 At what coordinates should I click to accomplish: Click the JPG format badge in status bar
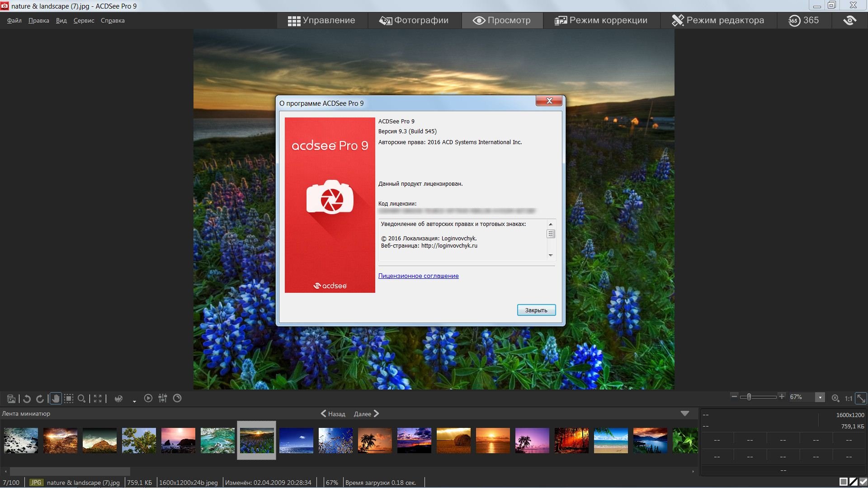pyautogui.click(x=36, y=483)
